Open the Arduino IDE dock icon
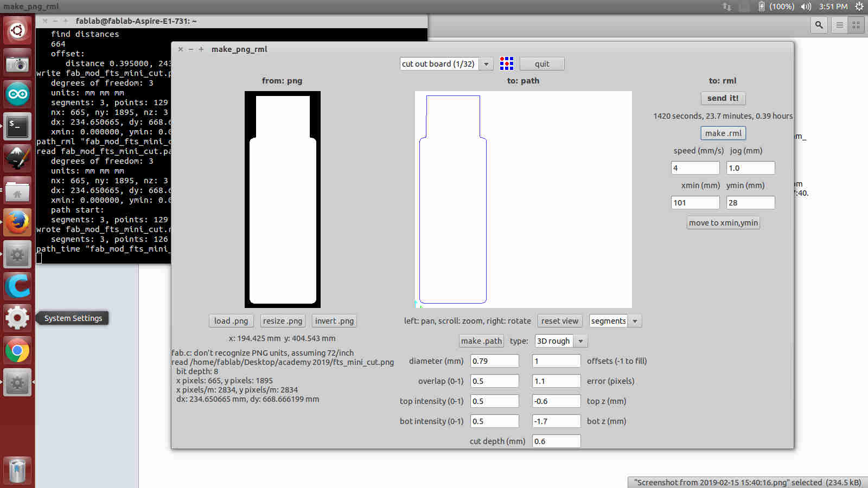This screenshot has width=868, height=488. click(17, 94)
